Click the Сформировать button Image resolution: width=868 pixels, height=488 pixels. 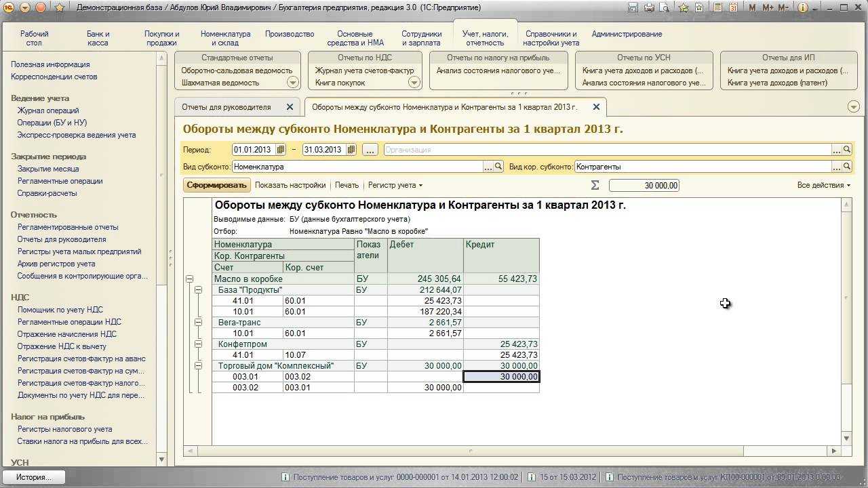point(217,185)
